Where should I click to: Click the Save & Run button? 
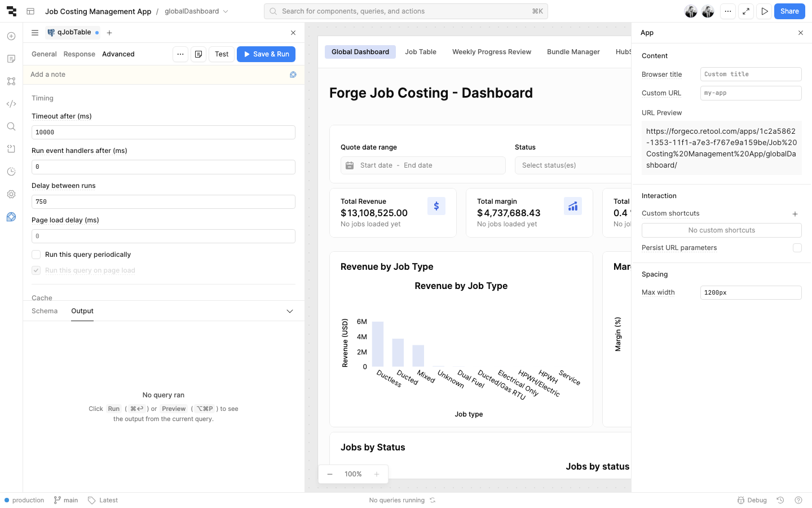coord(266,54)
